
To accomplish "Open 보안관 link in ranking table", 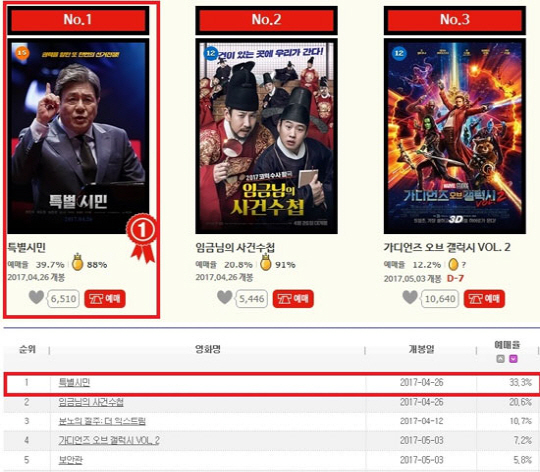I will coord(71,460).
